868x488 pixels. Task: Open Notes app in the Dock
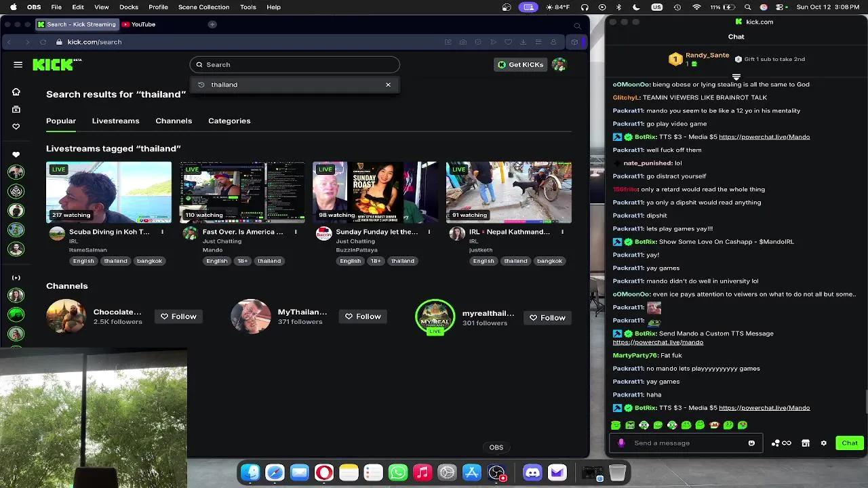click(349, 472)
